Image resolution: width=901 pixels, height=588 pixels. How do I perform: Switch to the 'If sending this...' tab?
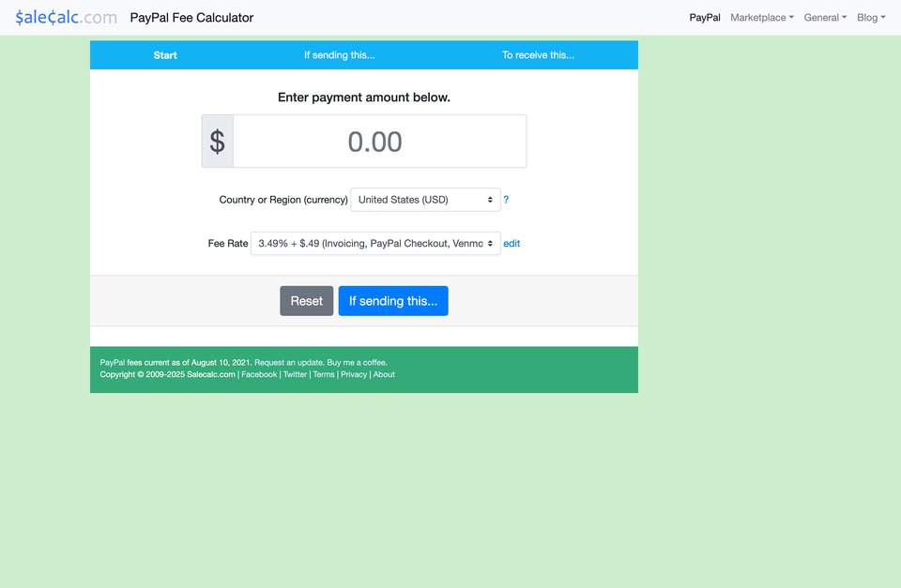click(339, 55)
